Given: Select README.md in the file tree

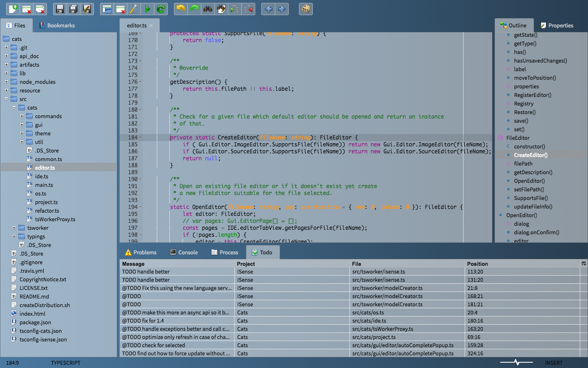Looking at the screenshot, I should click(34, 296).
